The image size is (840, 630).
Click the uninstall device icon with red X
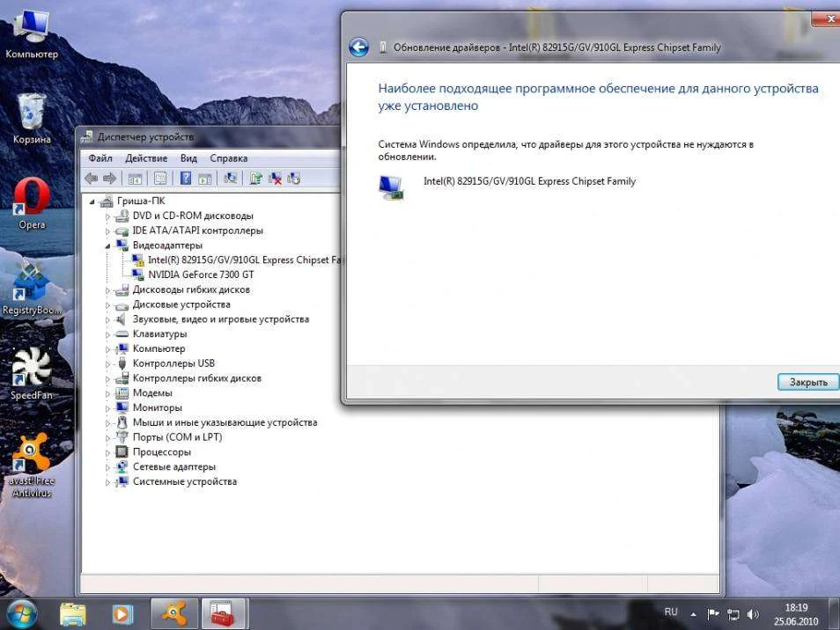[275, 179]
